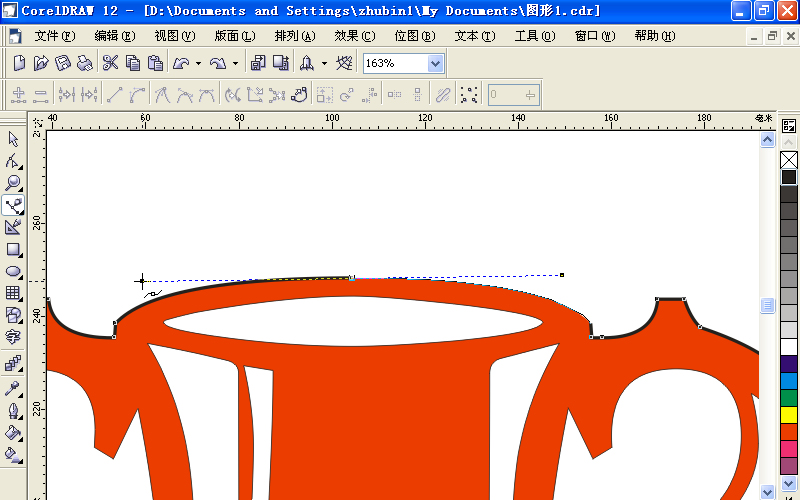Open the 视图 (View) menu

(x=175, y=36)
